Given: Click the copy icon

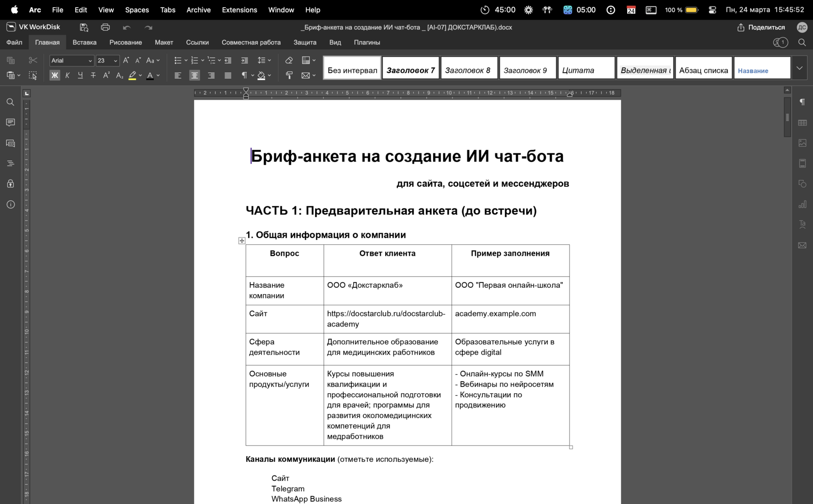Looking at the screenshot, I should pyautogui.click(x=11, y=60).
